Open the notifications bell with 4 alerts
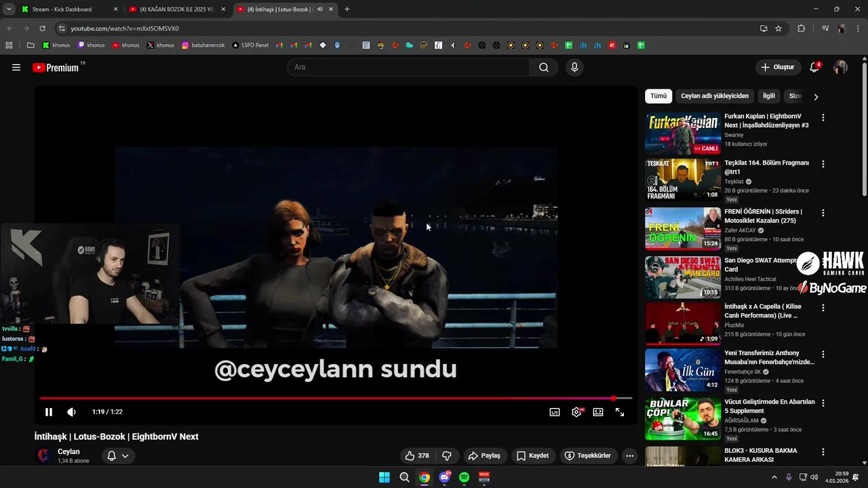Viewport: 868px width, 488px height. (814, 67)
